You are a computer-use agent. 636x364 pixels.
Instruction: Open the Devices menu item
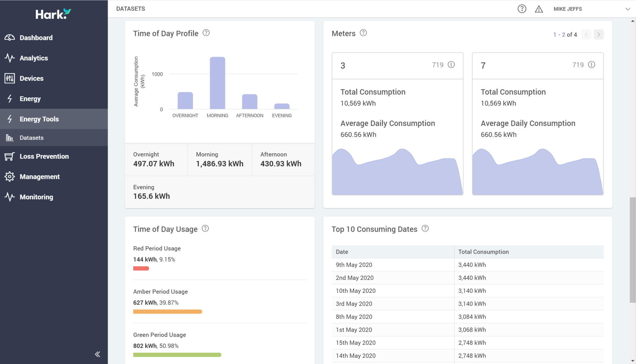54,78
